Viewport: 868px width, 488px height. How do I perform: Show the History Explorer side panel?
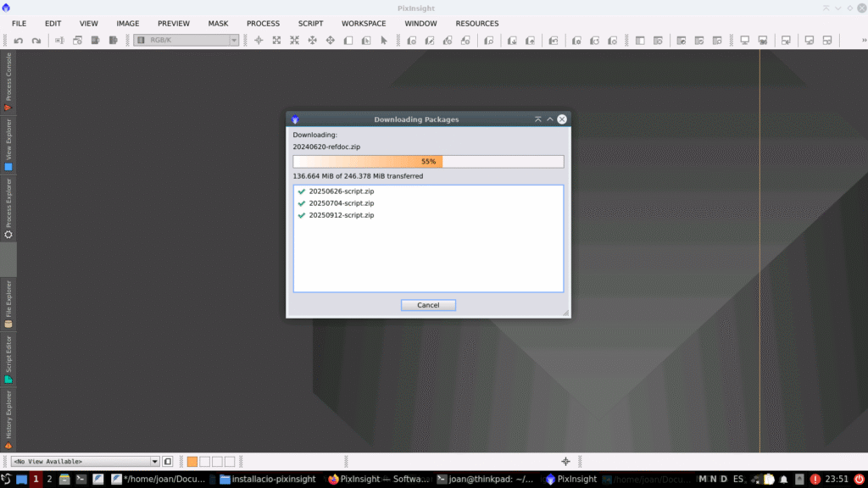click(x=8, y=419)
